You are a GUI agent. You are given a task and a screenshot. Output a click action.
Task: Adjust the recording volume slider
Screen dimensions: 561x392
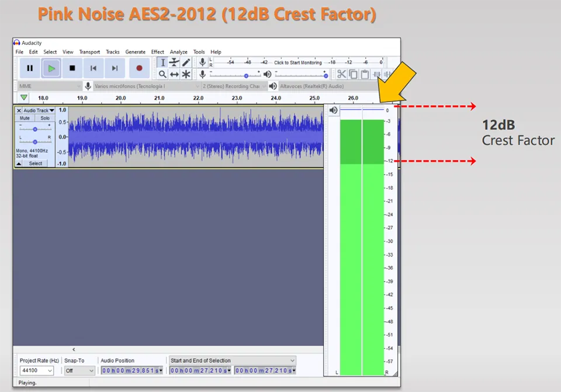coord(235,75)
